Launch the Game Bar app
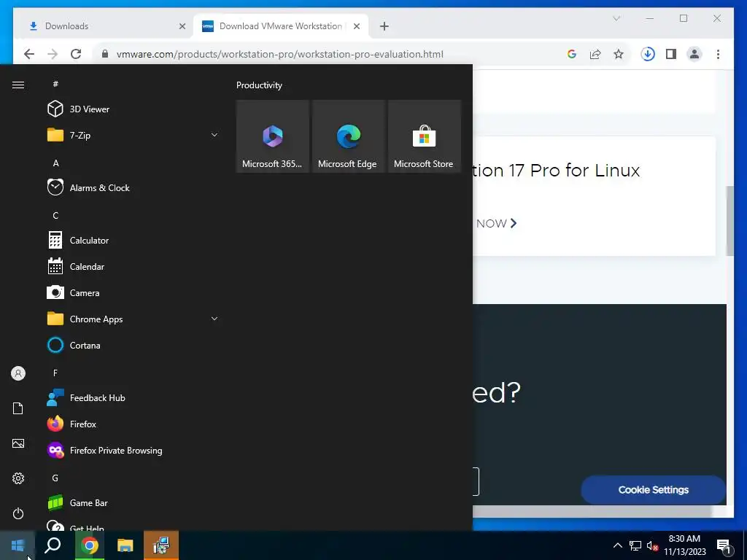Screen dimensions: 747x560 point(133,503)
